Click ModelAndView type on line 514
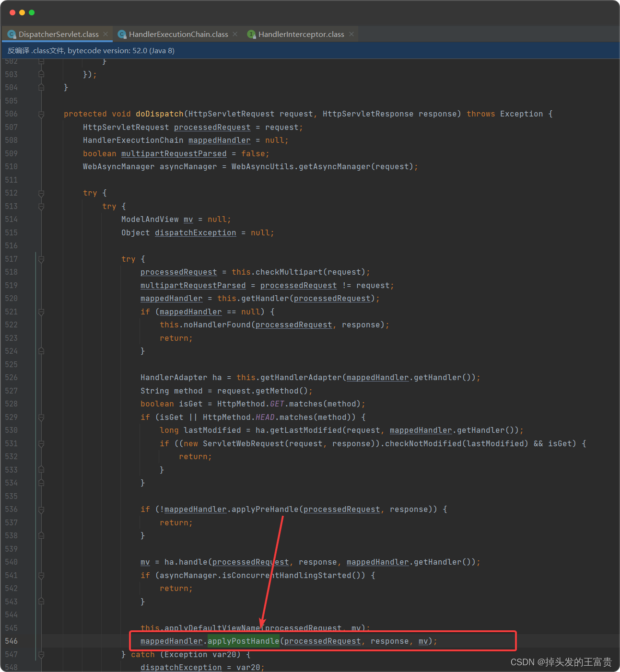 [x=150, y=220]
